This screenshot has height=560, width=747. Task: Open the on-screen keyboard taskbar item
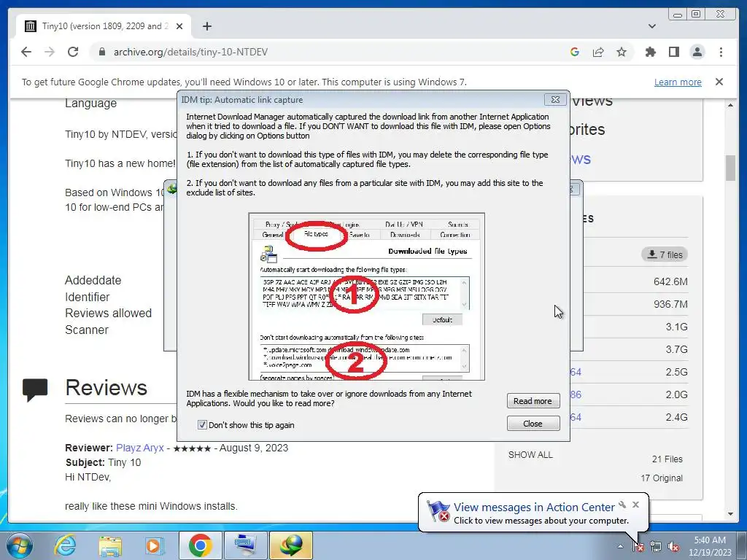245,545
